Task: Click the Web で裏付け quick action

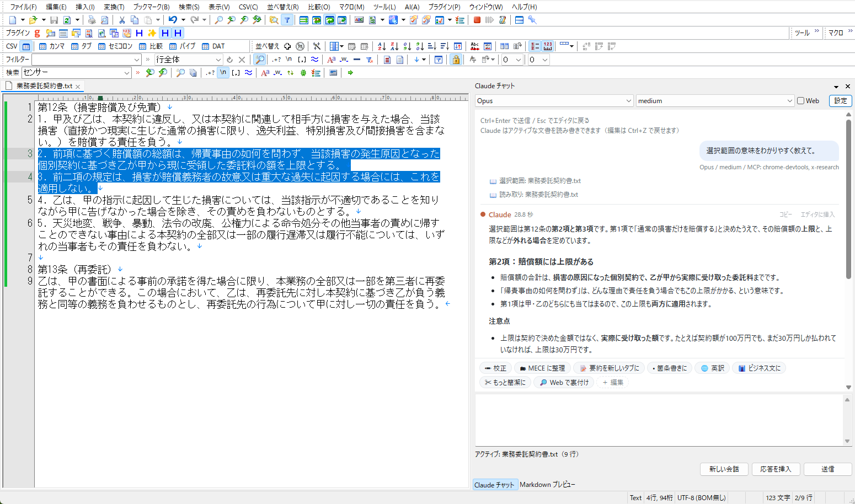Action: [x=564, y=382]
